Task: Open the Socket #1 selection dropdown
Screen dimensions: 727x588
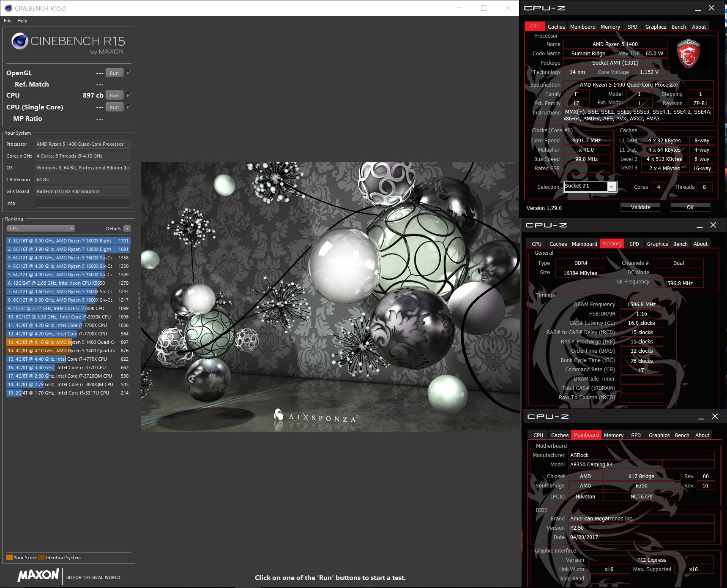Action: (590, 186)
